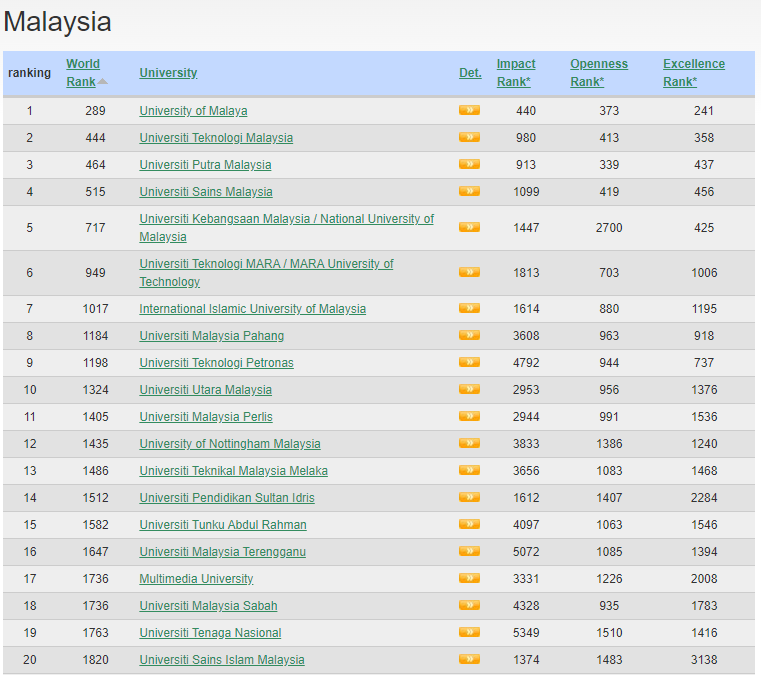Open the Universiti Sains Malaysia link
This screenshot has height=675, width=761.
[206, 192]
